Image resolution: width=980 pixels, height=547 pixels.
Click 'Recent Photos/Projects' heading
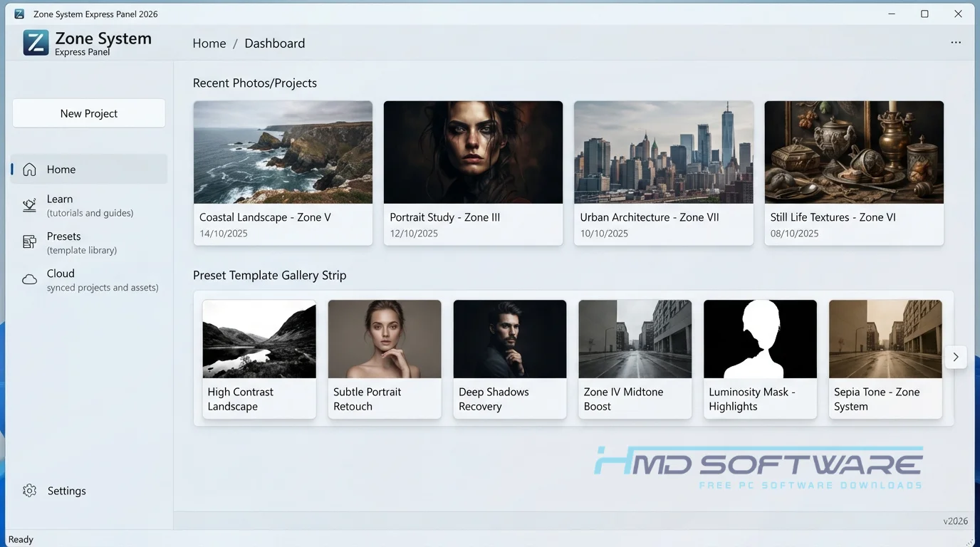click(x=255, y=83)
